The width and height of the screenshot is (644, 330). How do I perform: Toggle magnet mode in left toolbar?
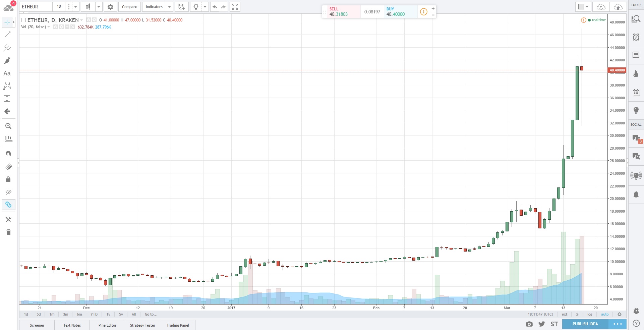coord(8,154)
